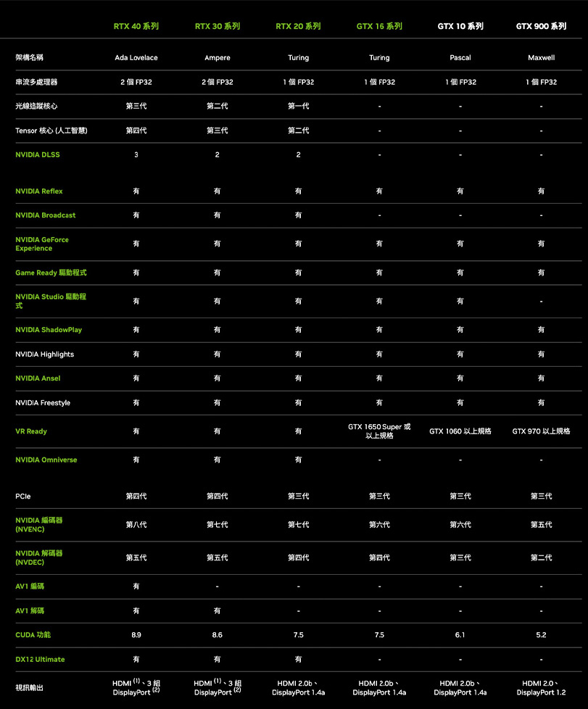Select the NVDEC 第三代 cell for GTX 10
This screenshot has width=588, height=709.
click(x=460, y=557)
